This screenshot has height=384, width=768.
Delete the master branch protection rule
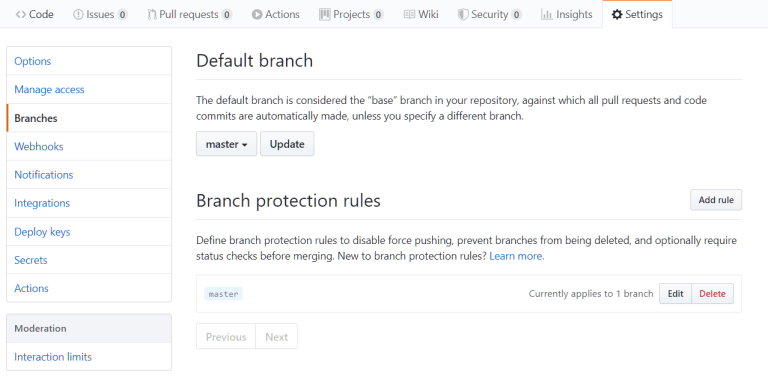point(712,294)
